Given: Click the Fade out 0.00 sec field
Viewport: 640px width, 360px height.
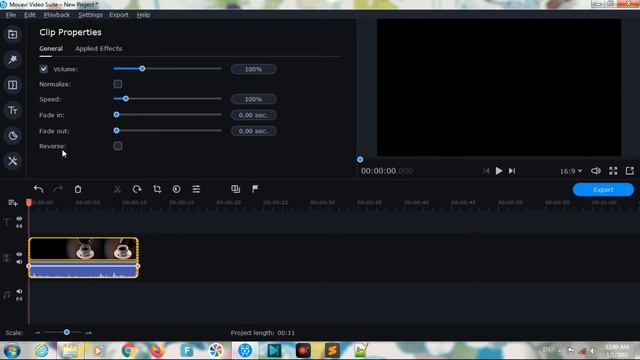Looking at the screenshot, I should pyautogui.click(x=253, y=131).
